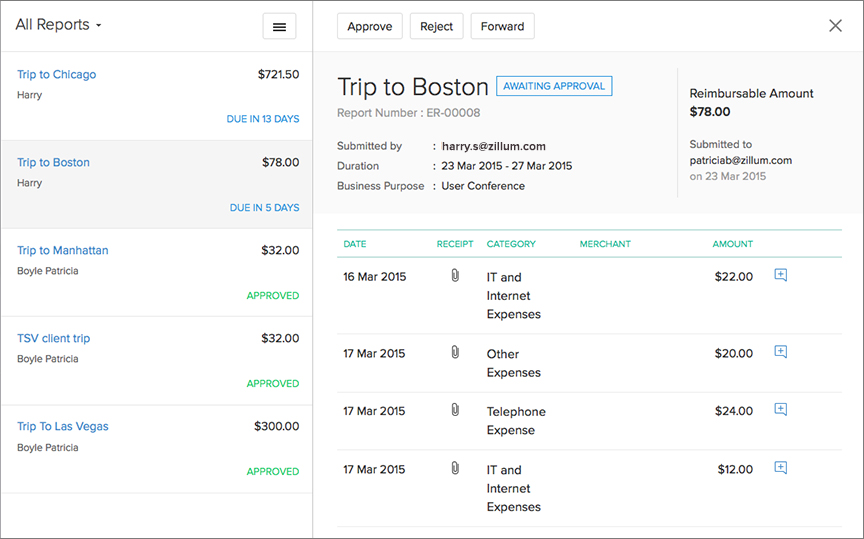Open the hamburger menu in reports list
The height and width of the screenshot is (539, 864).
(279, 27)
